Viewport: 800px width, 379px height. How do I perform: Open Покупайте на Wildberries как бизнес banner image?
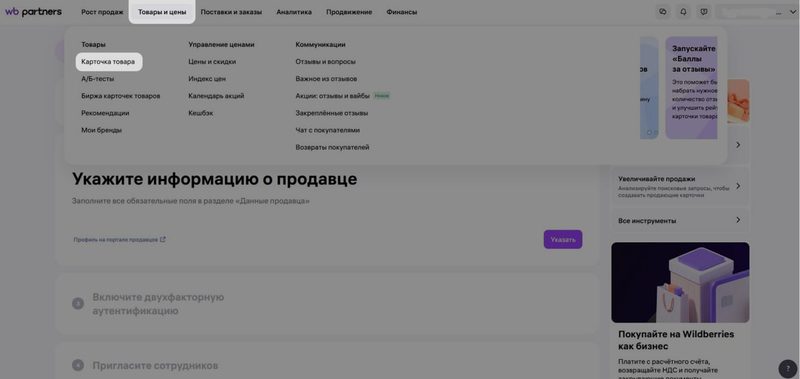pyautogui.click(x=680, y=283)
